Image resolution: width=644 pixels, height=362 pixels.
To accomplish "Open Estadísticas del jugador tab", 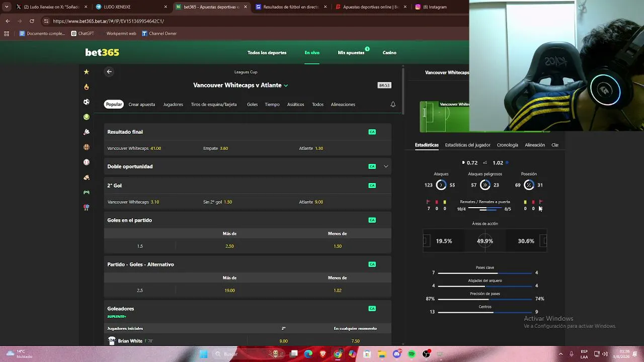I will 467,145.
